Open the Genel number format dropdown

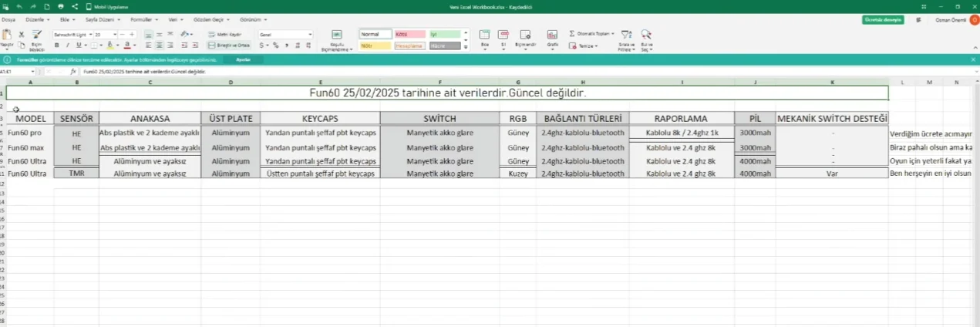[x=286, y=35]
